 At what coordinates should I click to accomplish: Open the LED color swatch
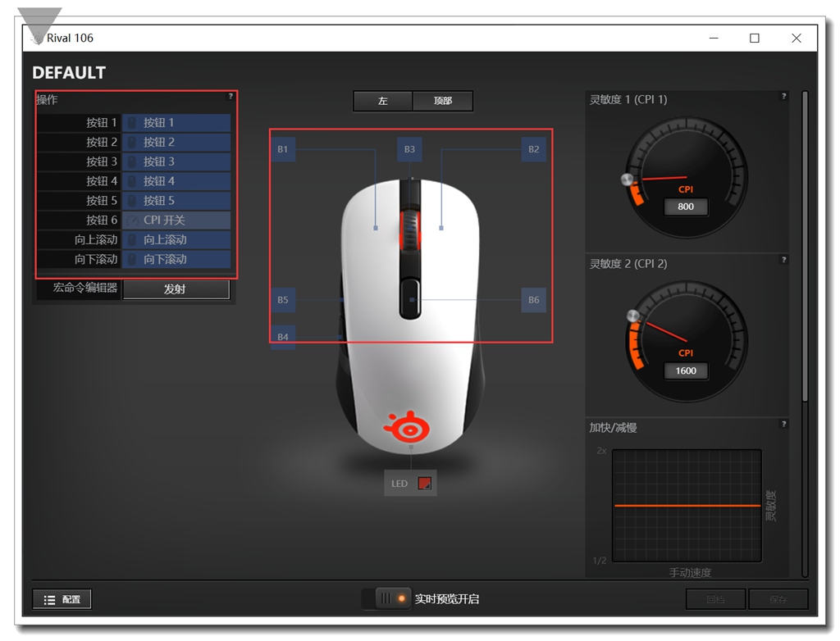pyautogui.click(x=426, y=483)
